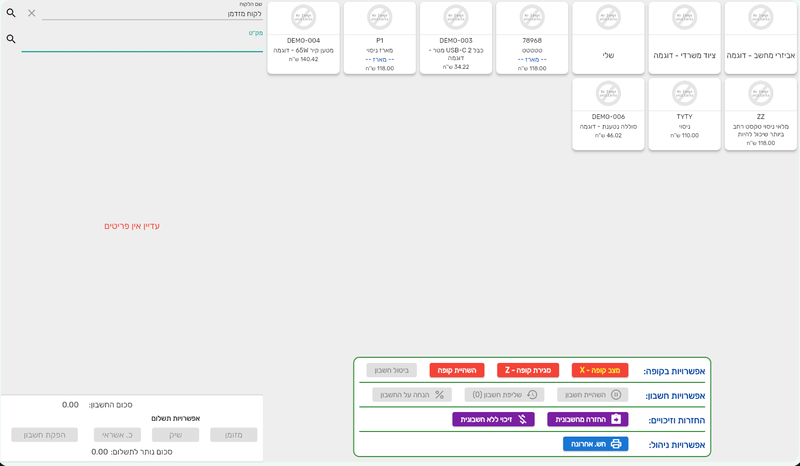Click the אפשרויות תשלום heading
800x466 pixels.
point(176,418)
